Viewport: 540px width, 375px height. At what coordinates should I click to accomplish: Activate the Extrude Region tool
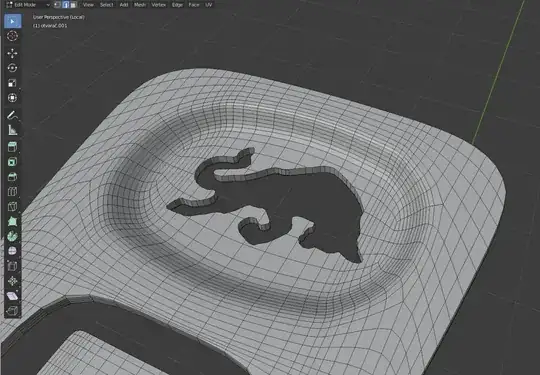[12, 147]
